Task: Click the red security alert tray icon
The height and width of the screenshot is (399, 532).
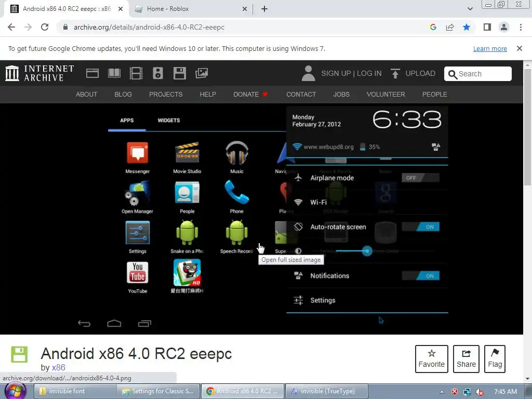Action: click(x=455, y=392)
